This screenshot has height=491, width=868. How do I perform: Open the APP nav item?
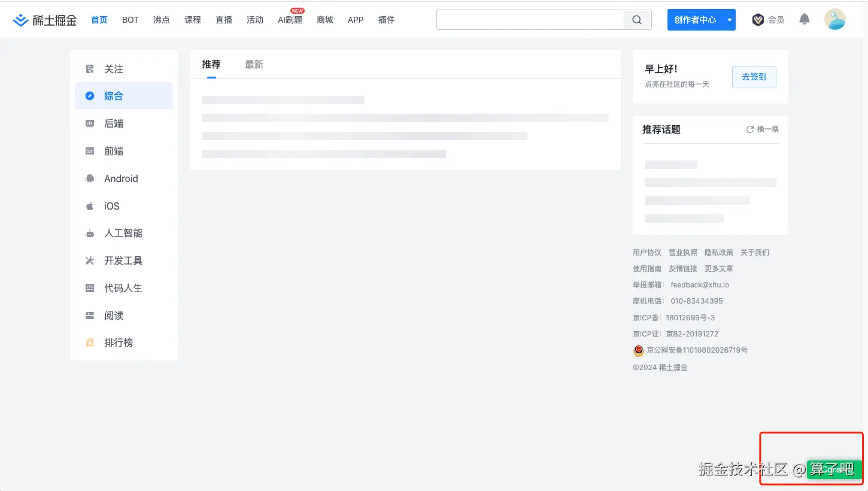click(356, 20)
